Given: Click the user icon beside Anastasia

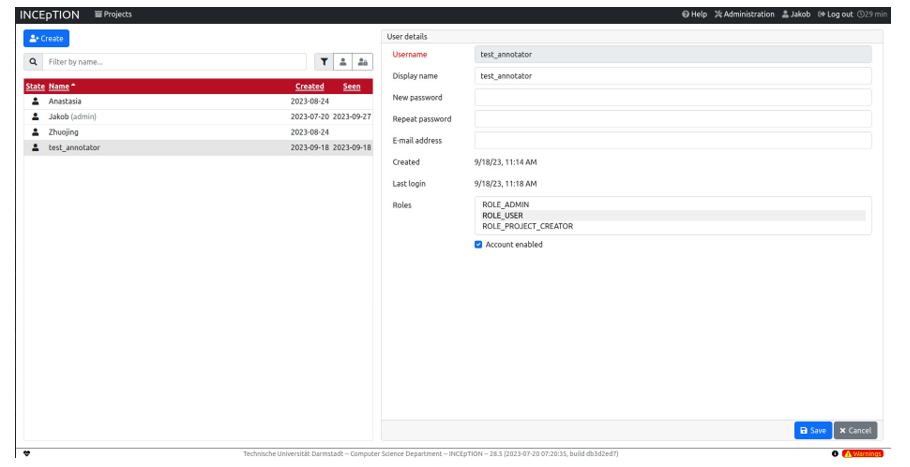Looking at the screenshot, I should click(x=35, y=101).
